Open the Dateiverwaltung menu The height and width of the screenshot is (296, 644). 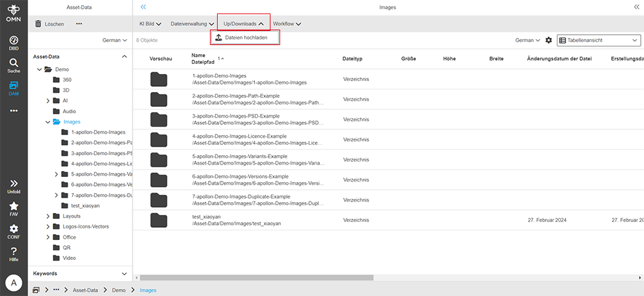pyautogui.click(x=192, y=24)
